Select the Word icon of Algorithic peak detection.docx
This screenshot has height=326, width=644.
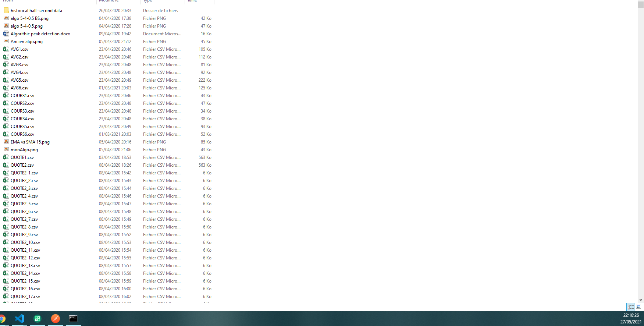6,34
